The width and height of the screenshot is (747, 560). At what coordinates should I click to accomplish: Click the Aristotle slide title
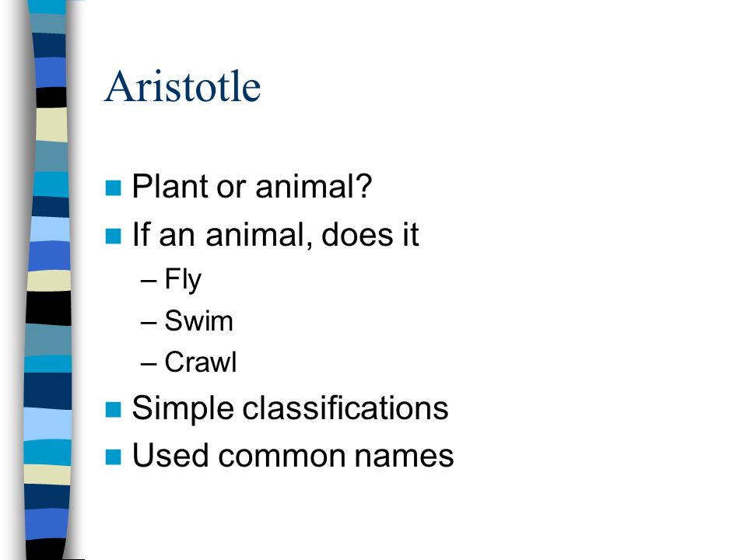tap(182, 86)
